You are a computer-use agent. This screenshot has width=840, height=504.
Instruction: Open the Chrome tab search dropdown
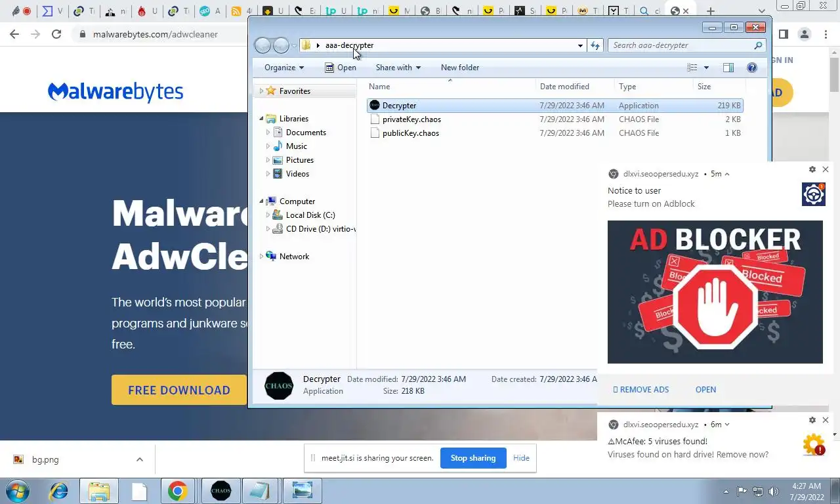[x=762, y=11]
